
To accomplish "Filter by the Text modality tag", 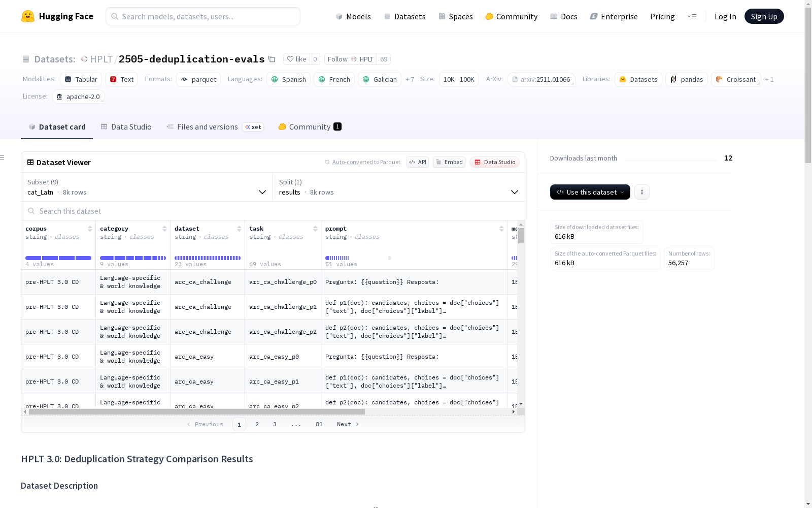I will [x=122, y=79].
